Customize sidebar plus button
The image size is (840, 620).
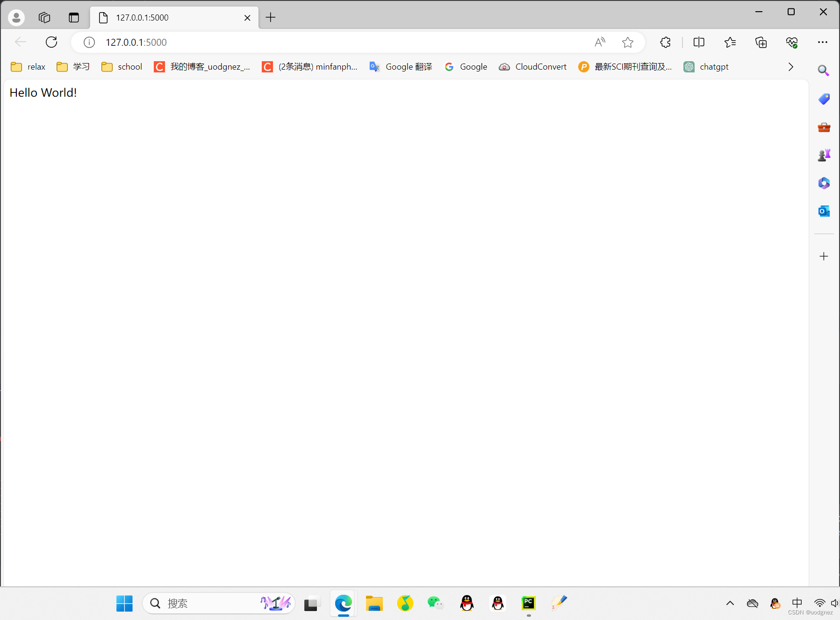click(824, 256)
